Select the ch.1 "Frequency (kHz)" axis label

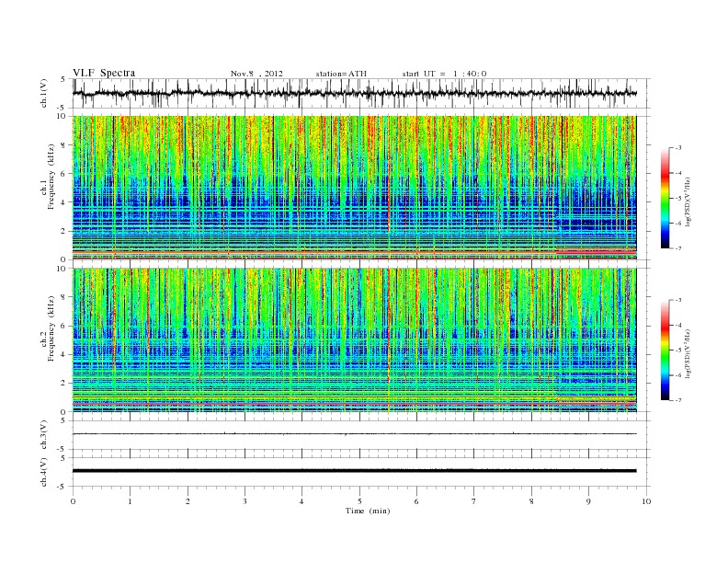51,177
